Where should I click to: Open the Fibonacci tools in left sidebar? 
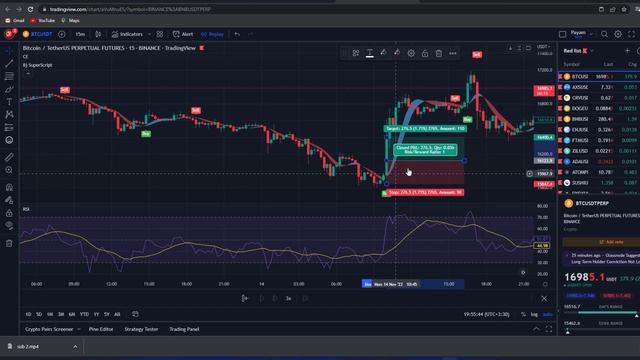point(9,76)
